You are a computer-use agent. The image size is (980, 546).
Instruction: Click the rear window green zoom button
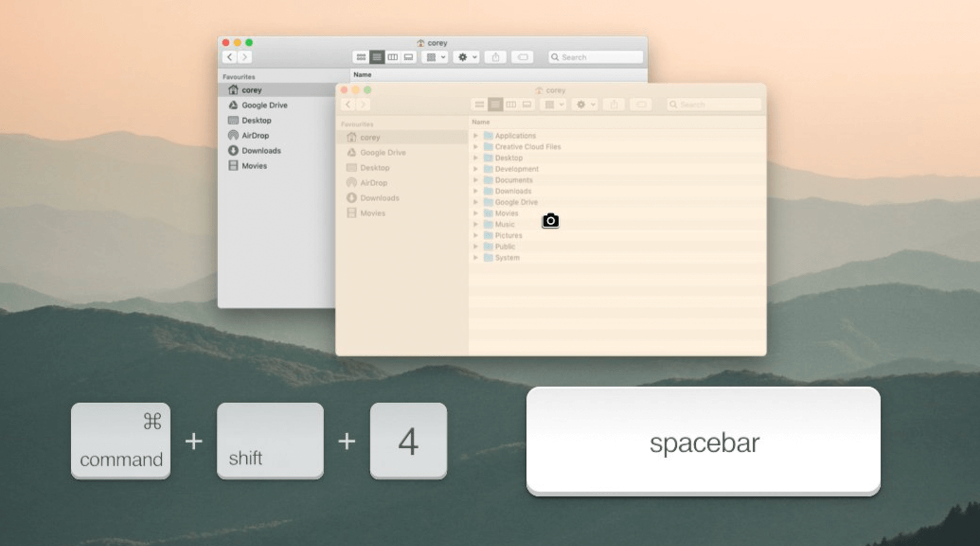pos(249,43)
